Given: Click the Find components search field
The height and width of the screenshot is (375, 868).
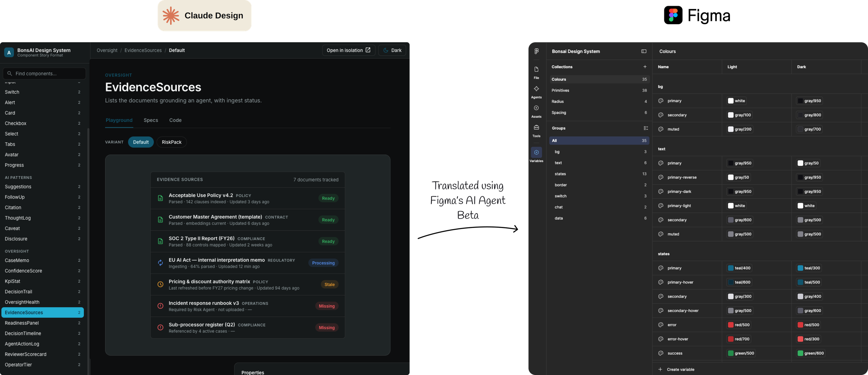Looking at the screenshot, I should pyautogui.click(x=44, y=73).
